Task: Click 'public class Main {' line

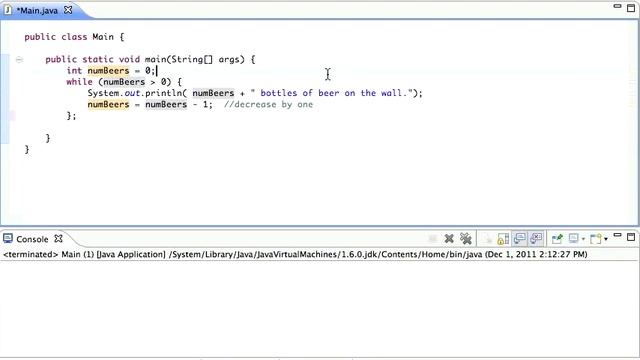Action: coord(74,37)
